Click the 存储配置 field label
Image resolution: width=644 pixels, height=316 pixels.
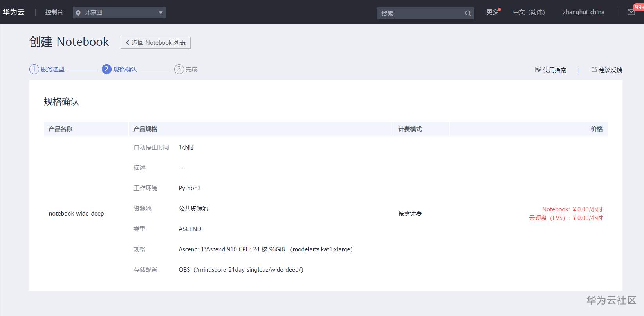coord(145,270)
